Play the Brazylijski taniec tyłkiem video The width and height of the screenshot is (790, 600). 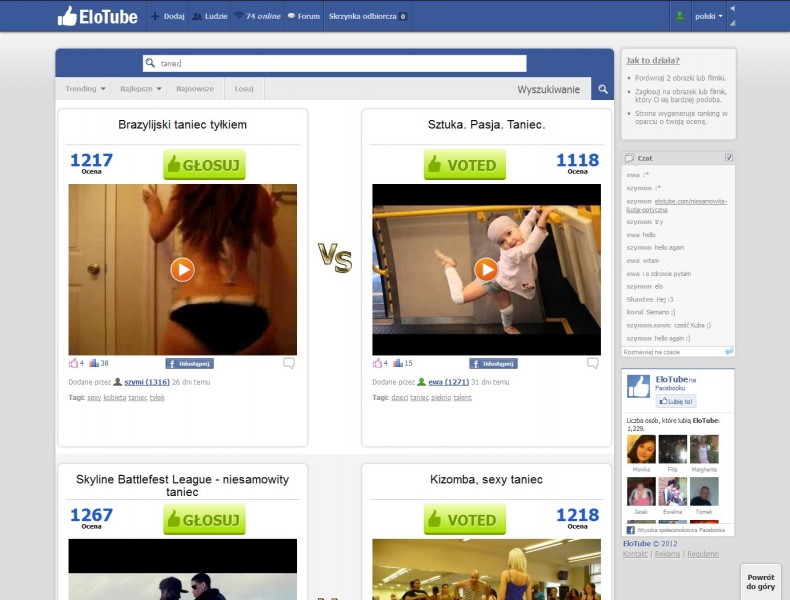pos(182,269)
